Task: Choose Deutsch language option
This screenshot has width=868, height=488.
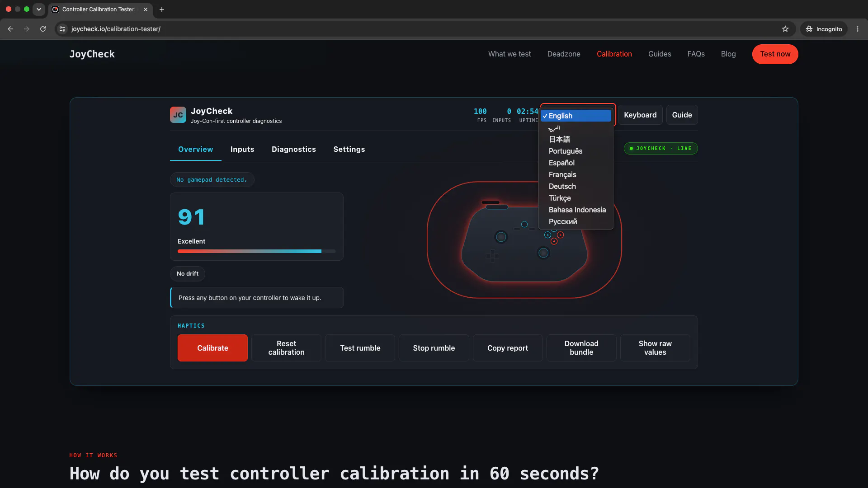Action: point(576,186)
